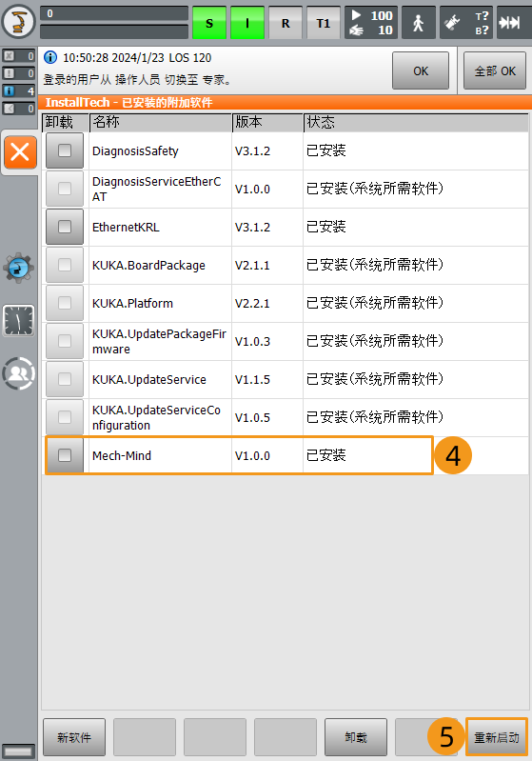Click the InstallTech window title bar
Screen dimensions: 532x761
pyautogui.click(x=286, y=103)
